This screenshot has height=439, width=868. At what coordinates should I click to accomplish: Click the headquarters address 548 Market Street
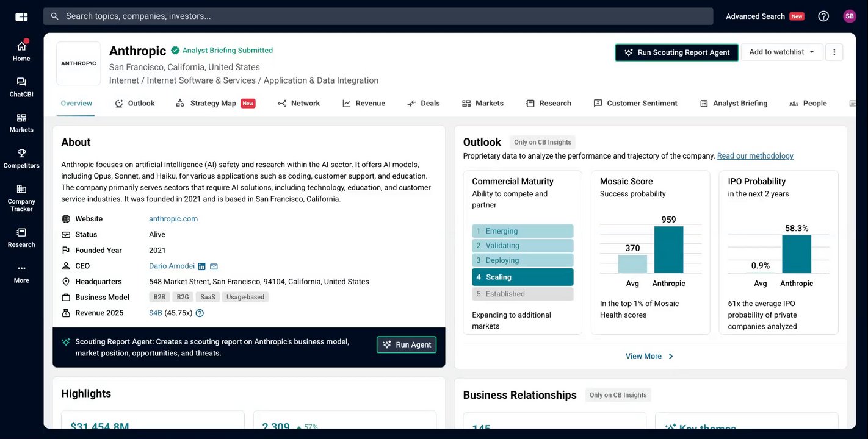[x=259, y=282]
